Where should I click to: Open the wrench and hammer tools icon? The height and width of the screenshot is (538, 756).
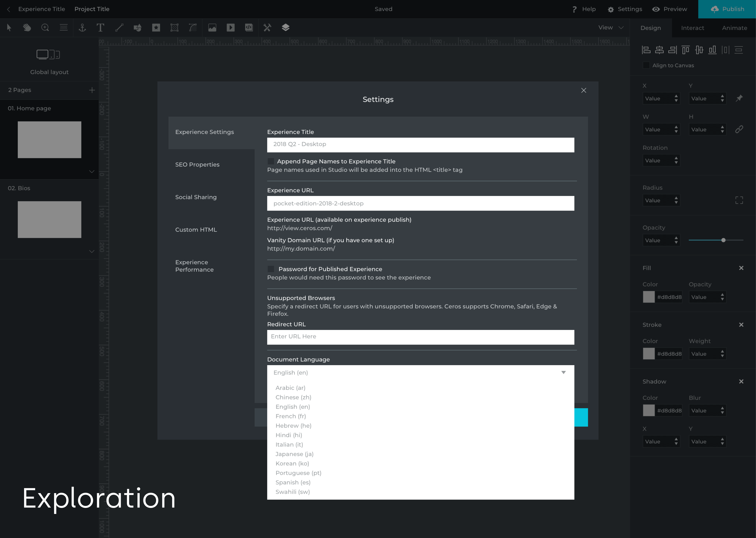267,28
